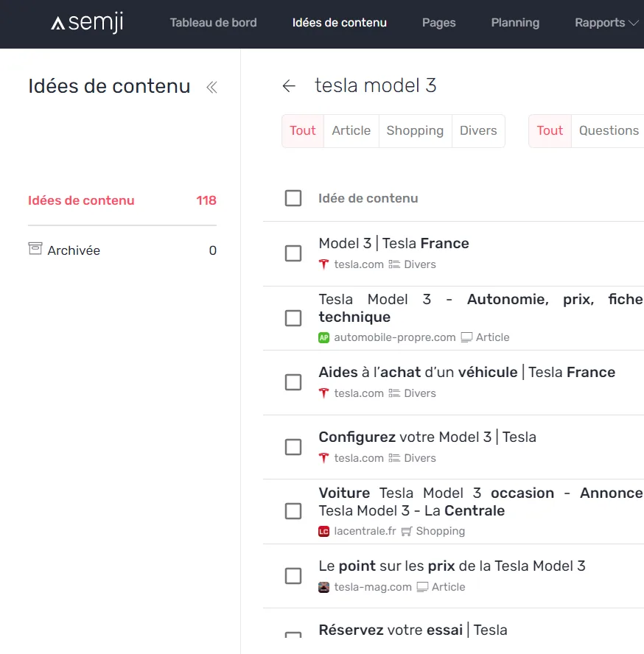Show only Questions ideas
The width and height of the screenshot is (644, 654).
[x=609, y=130]
